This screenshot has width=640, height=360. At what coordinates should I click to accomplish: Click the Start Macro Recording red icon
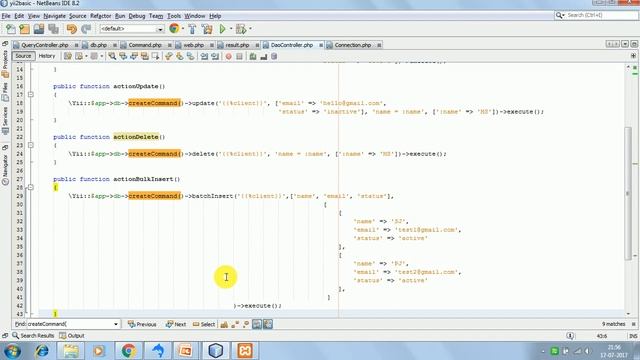(x=229, y=56)
